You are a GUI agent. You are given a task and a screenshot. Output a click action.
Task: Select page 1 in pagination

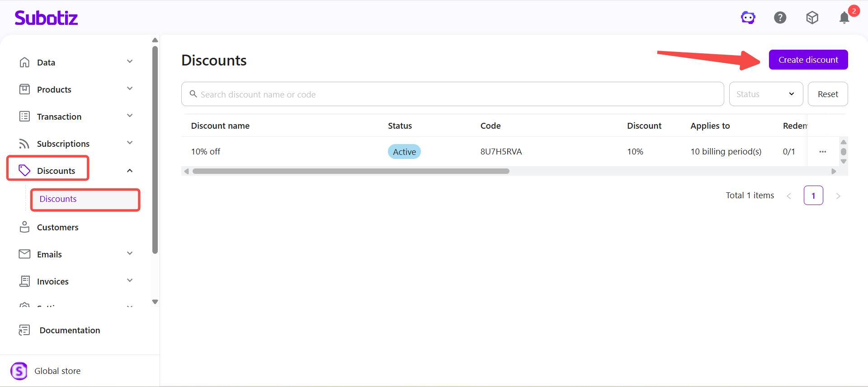pyautogui.click(x=813, y=196)
